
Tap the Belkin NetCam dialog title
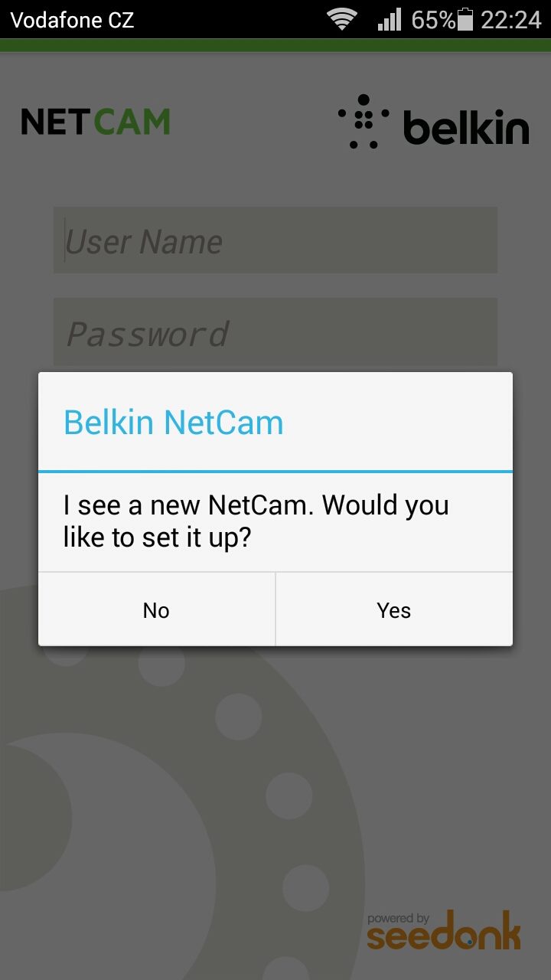pyautogui.click(x=174, y=423)
